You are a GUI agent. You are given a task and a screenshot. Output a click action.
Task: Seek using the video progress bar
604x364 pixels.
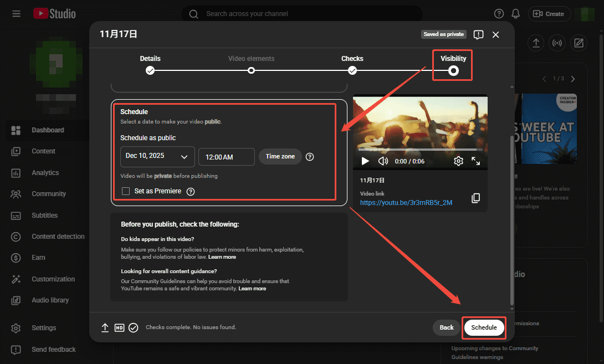point(420,148)
